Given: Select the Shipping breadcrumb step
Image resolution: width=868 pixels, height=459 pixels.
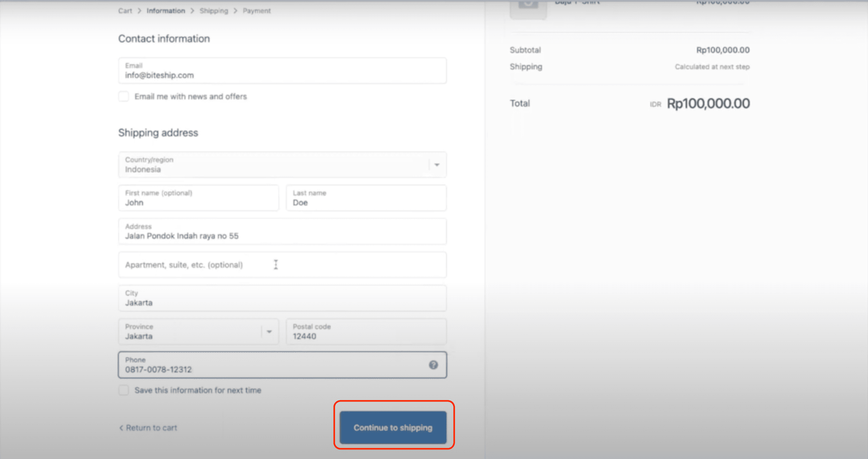Looking at the screenshot, I should (x=214, y=11).
